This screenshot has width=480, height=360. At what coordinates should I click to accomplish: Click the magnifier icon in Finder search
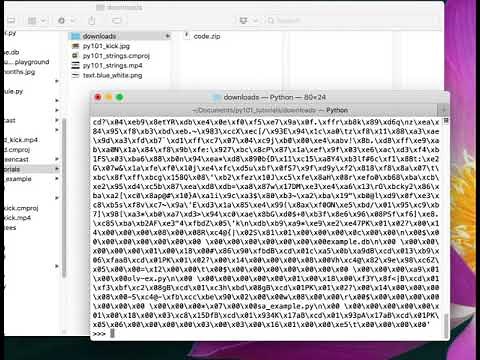[271, 21]
